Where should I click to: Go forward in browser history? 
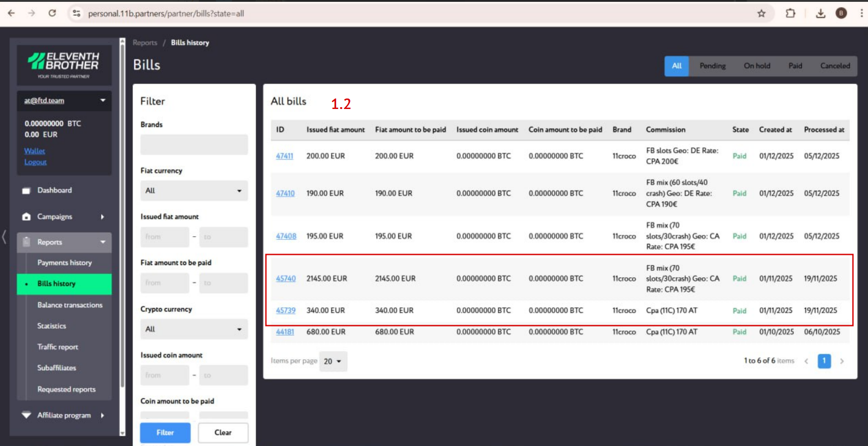pyautogui.click(x=31, y=13)
